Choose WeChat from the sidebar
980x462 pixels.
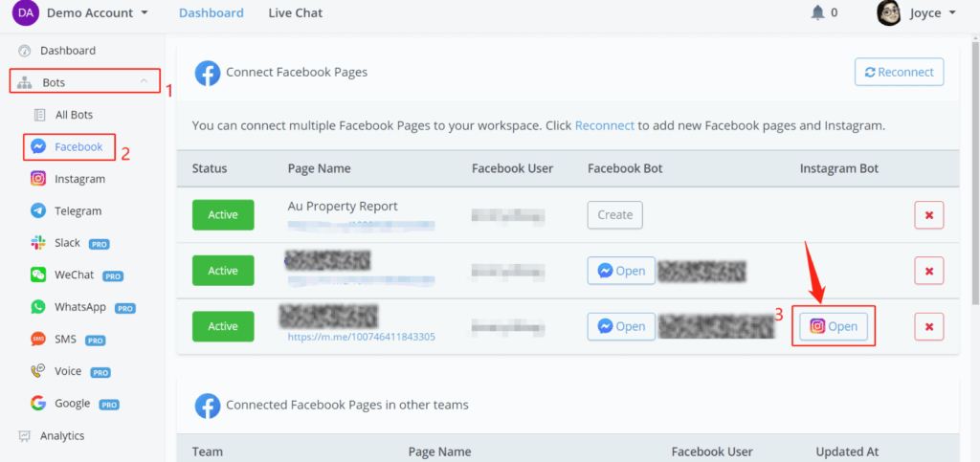74,275
